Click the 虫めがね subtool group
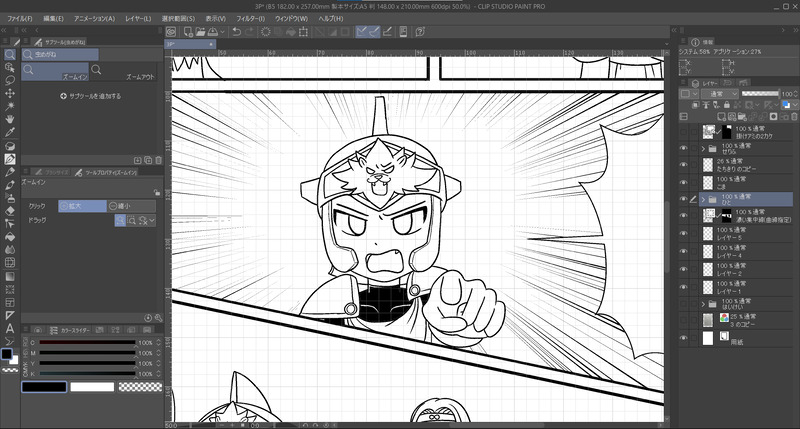 [x=60, y=54]
